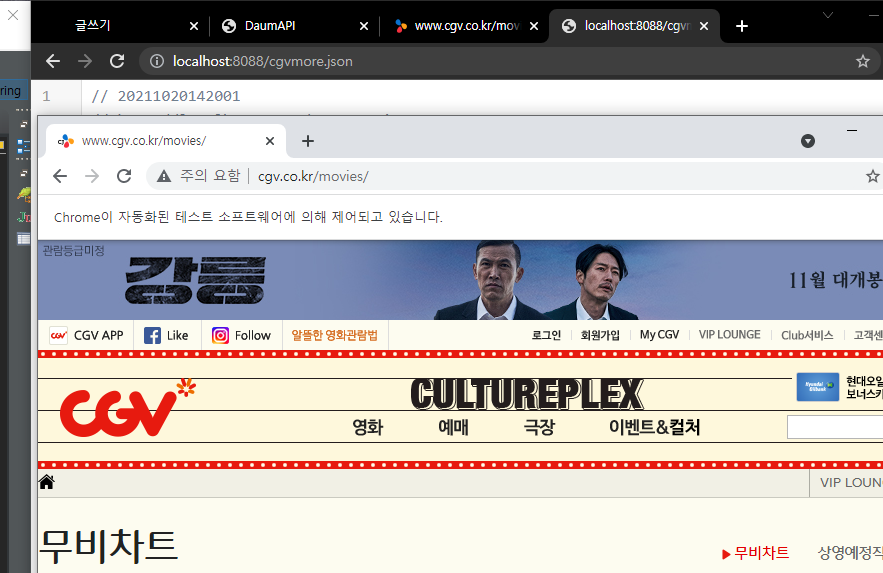
Task: Click the 회원가입 link
Action: pyautogui.click(x=600, y=335)
